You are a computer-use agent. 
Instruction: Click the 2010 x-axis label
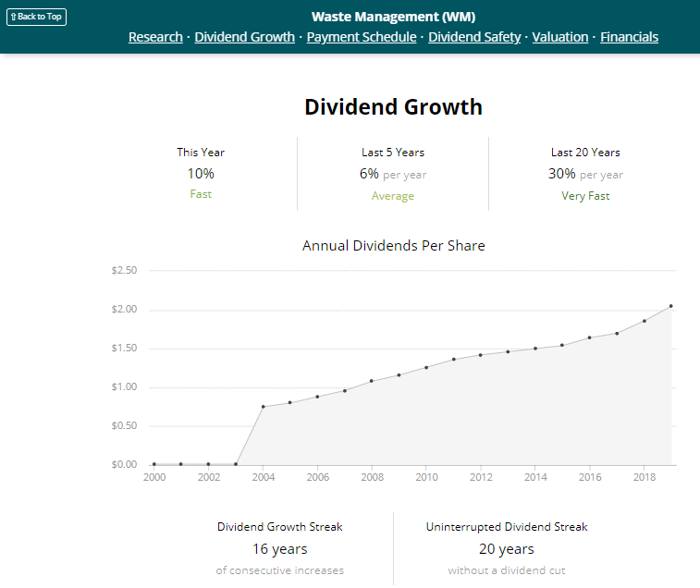click(x=427, y=477)
